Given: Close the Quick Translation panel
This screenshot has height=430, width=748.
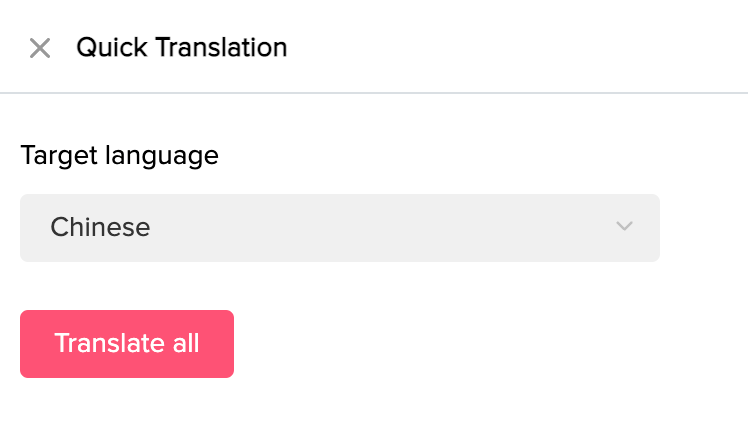Looking at the screenshot, I should pyautogui.click(x=40, y=48).
